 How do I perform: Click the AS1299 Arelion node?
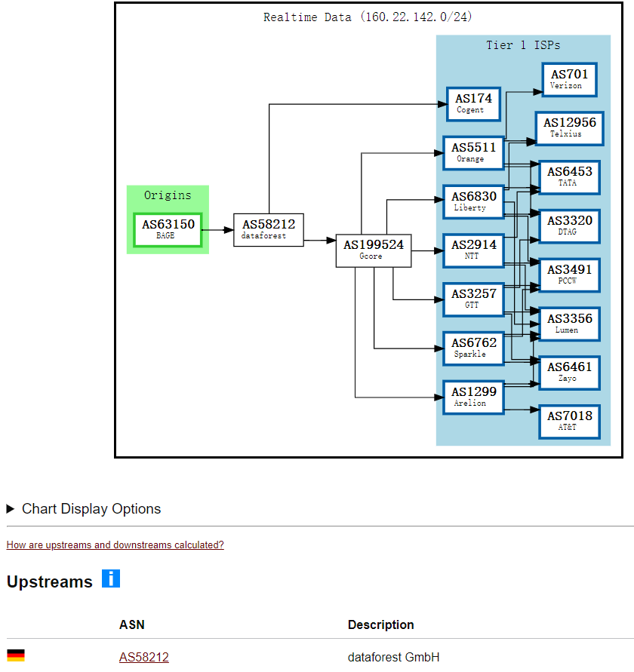[x=473, y=397]
